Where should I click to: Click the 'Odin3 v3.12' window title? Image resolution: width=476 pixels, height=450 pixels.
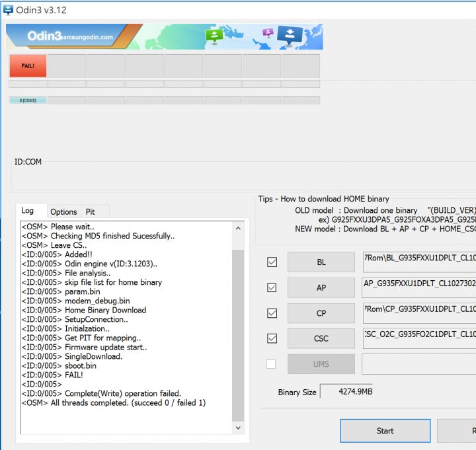[x=41, y=10]
